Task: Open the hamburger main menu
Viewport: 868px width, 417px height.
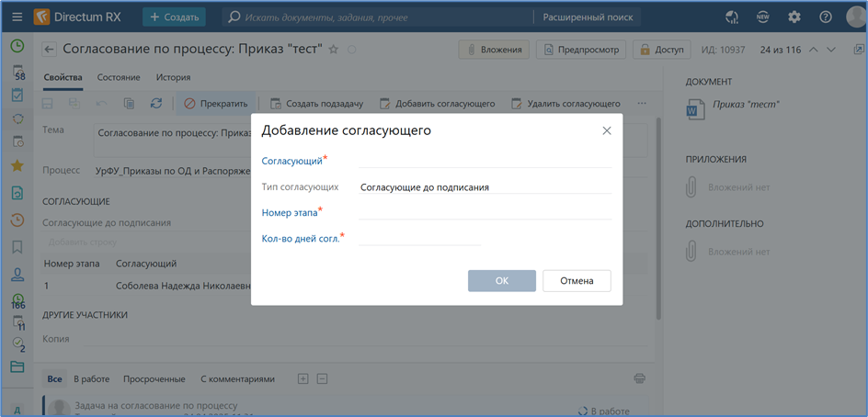Action: [17, 17]
